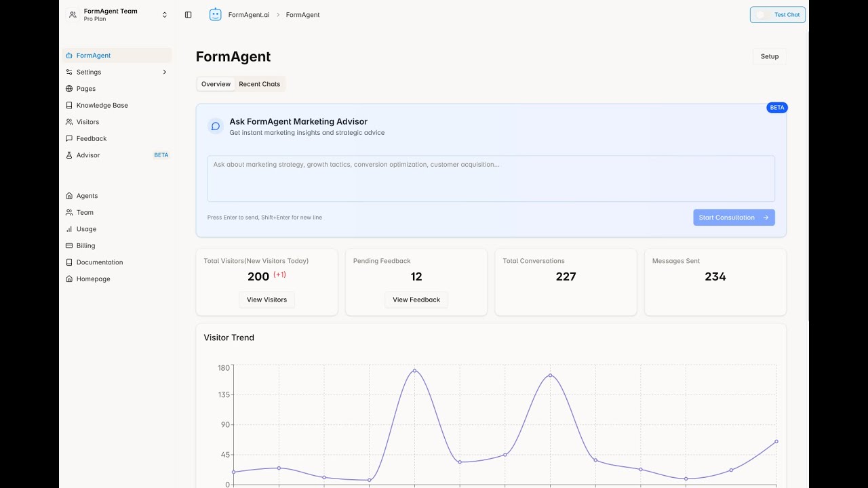Click the View Feedback button
Image resolution: width=868 pixels, height=488 pixels.
click(416, 300)
